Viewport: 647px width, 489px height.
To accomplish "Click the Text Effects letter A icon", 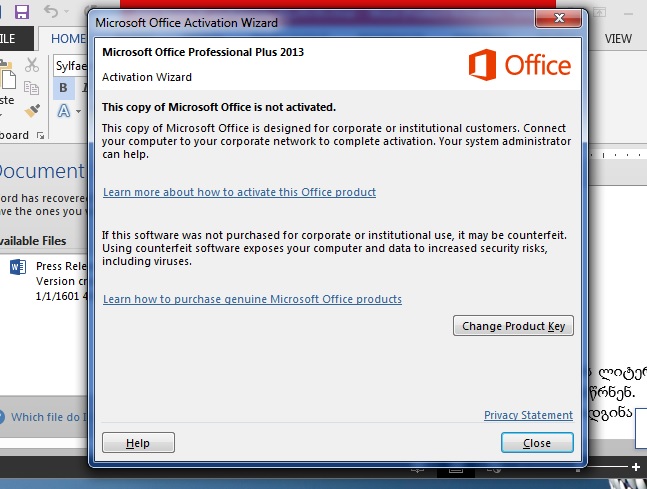I will (64, 111).
